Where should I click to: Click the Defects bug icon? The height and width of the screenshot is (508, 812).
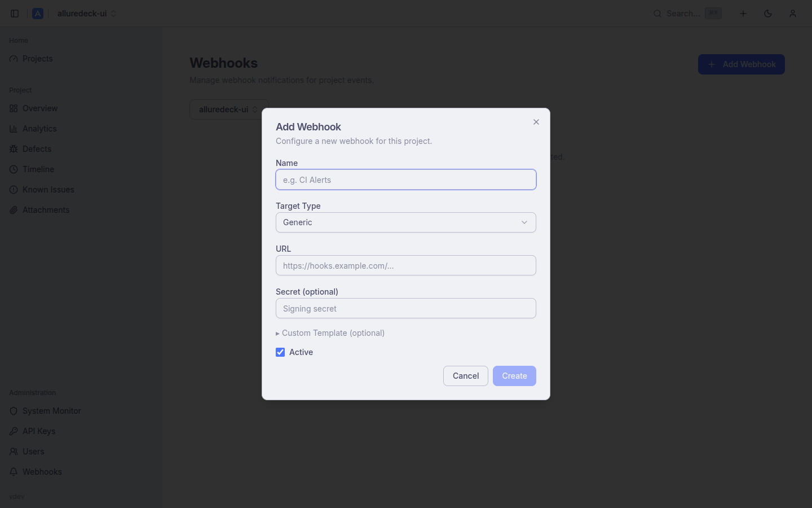14,149
